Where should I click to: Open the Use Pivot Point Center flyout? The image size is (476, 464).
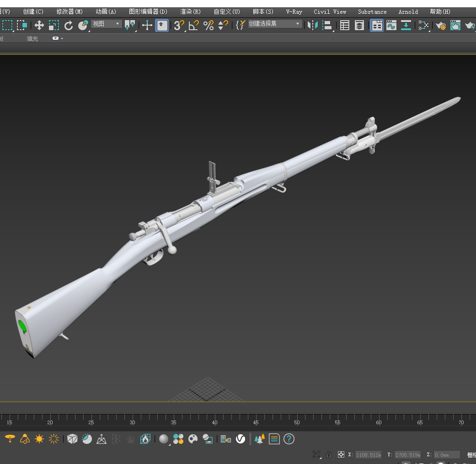(x=130, y=25)
